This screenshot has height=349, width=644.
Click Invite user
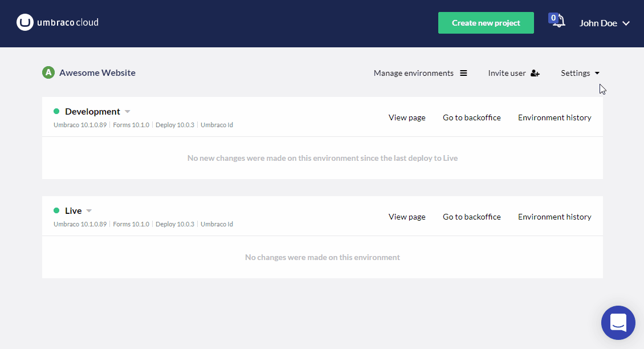[514, 73]
